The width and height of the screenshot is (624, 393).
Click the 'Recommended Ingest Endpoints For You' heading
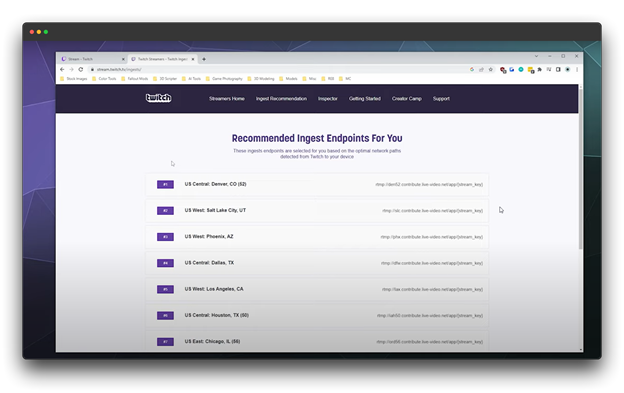317,138
